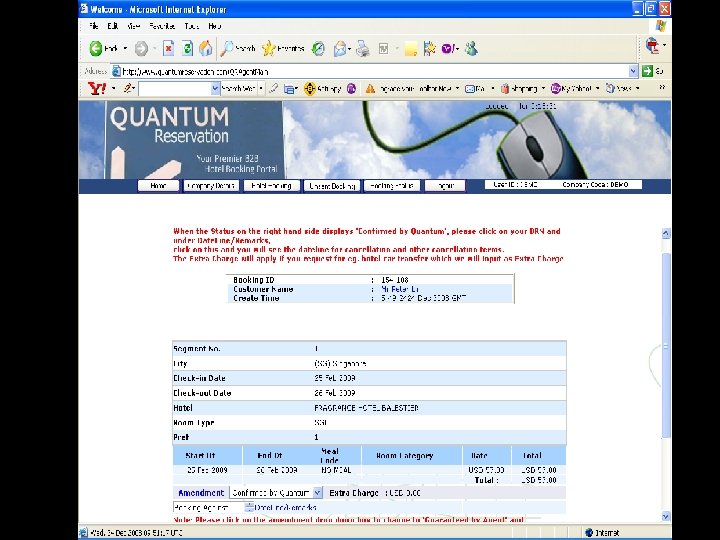Open the browser Home page icon
The height and width of the screenshot is (540, 720).
click(x=206, y=48)
